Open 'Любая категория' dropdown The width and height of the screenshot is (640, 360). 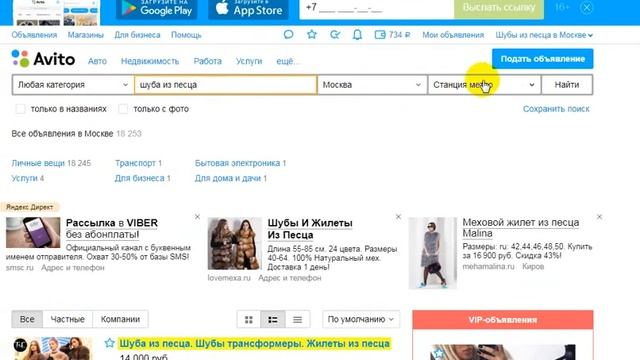click(73, 85)
